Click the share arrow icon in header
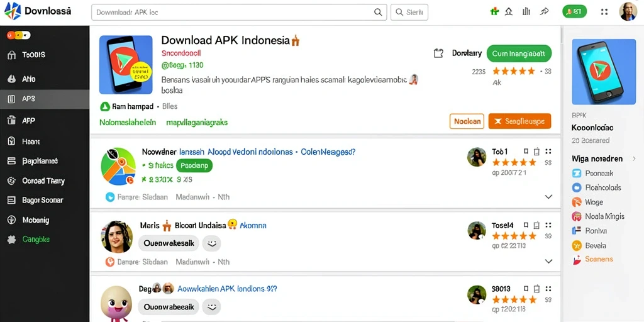This screenshot has height=322, width=644. 545,12
